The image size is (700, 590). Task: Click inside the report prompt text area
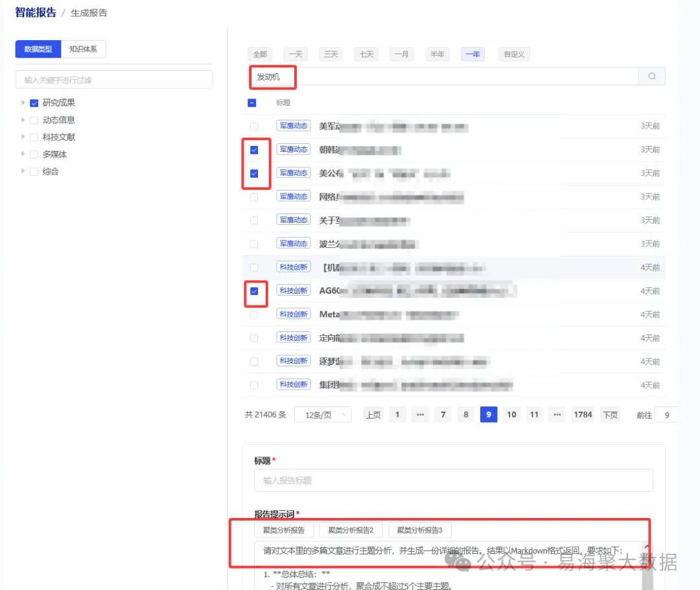click(x=449, y=565)
